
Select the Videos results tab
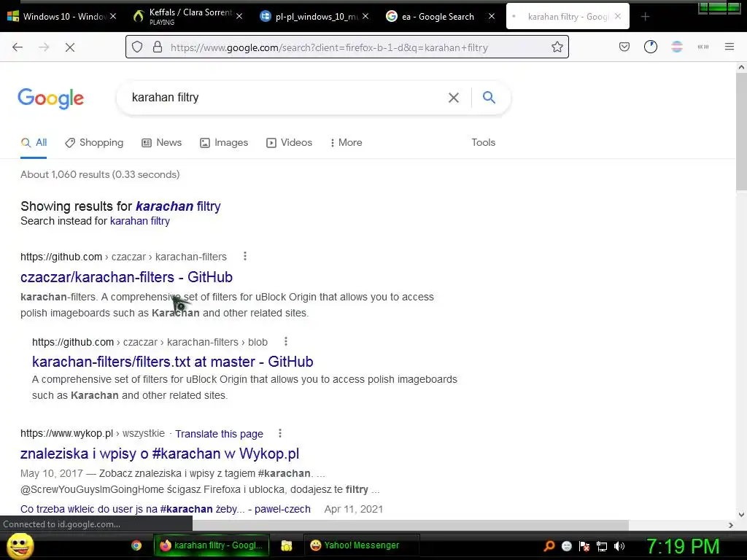289,142
